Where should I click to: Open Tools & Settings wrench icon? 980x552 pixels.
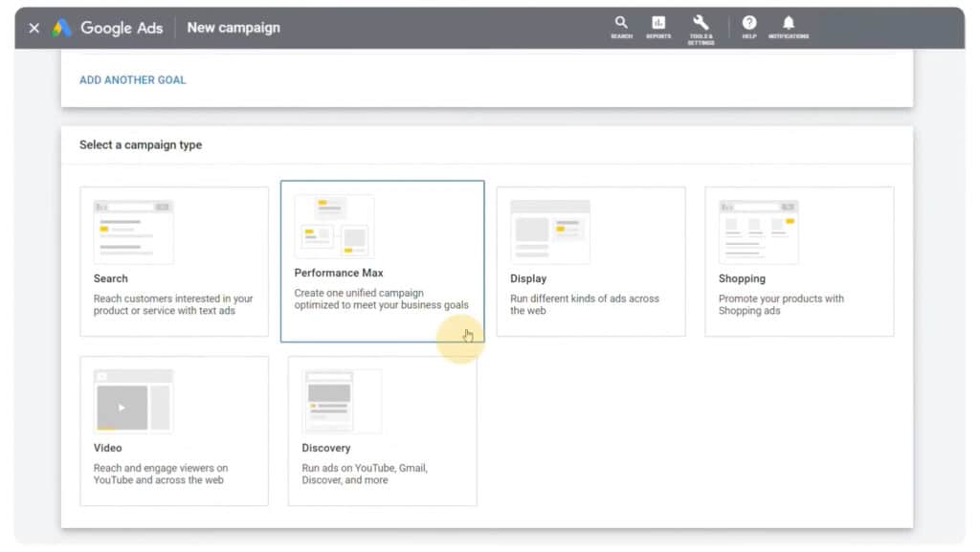[x=701, y=30]
